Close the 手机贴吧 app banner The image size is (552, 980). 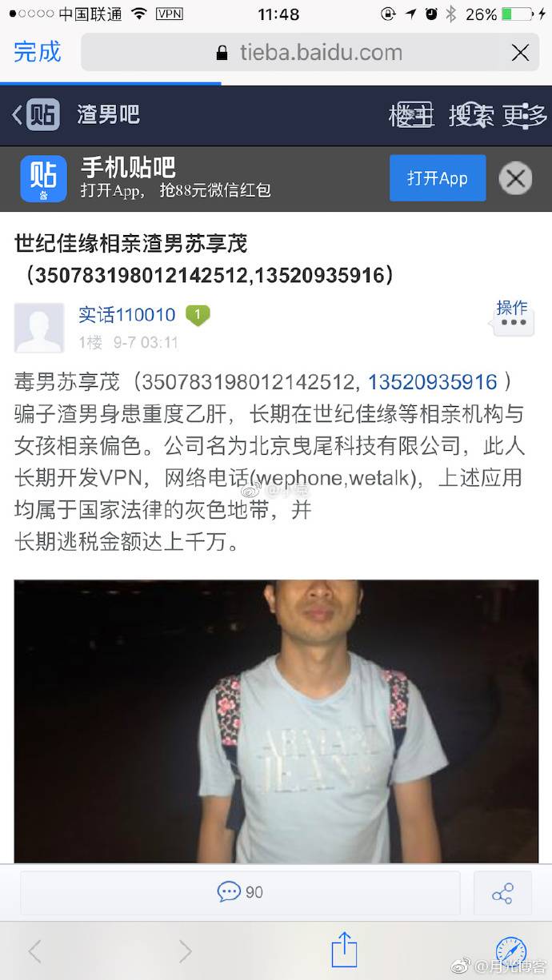[515, 178]
